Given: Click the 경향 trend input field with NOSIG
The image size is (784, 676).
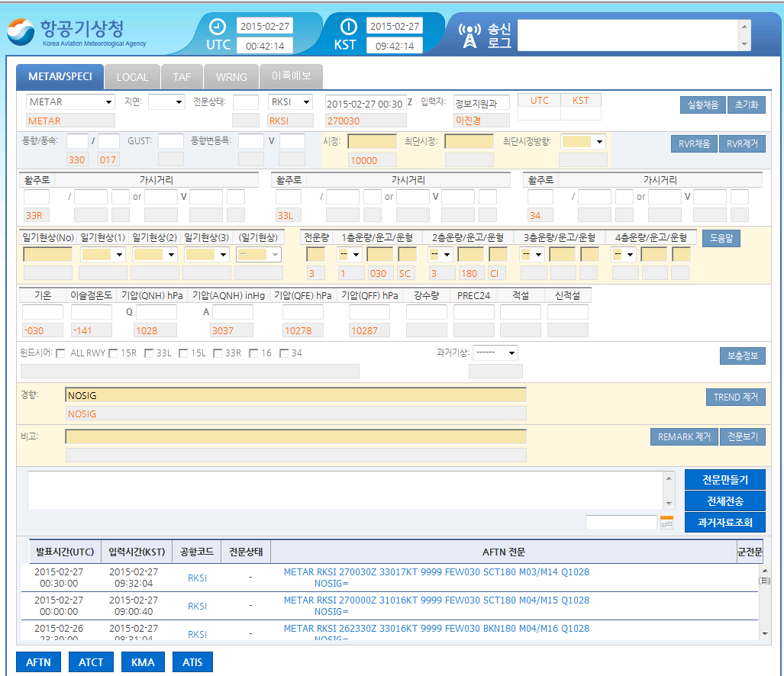Looking at the screenshot, I should 295,395.
